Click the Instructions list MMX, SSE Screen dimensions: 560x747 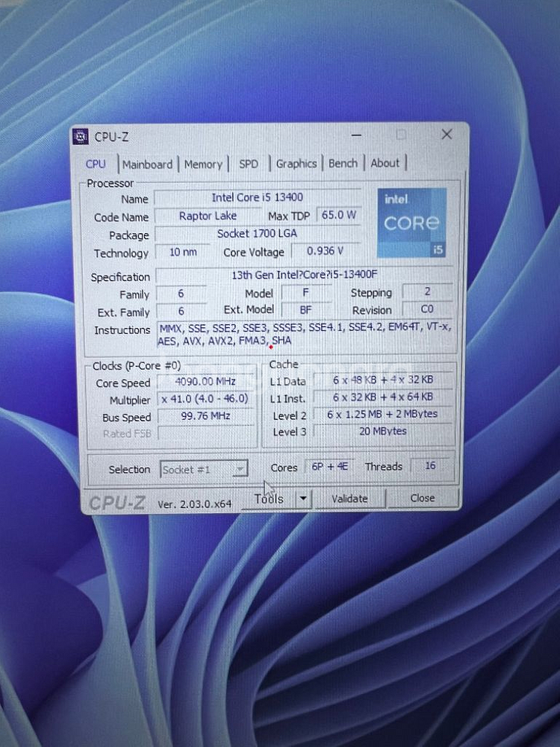pyautogui.click(x=305, y=335)
